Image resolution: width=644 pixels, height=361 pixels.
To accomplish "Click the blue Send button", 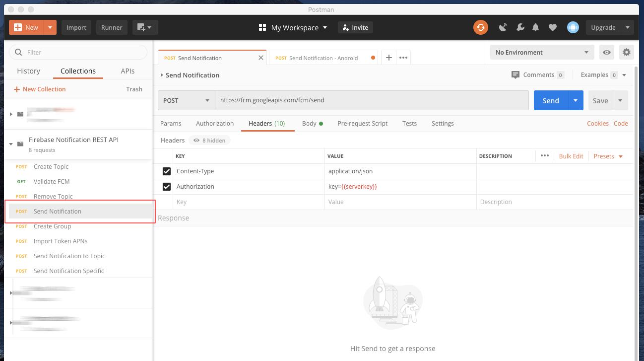I will (551, 100).
